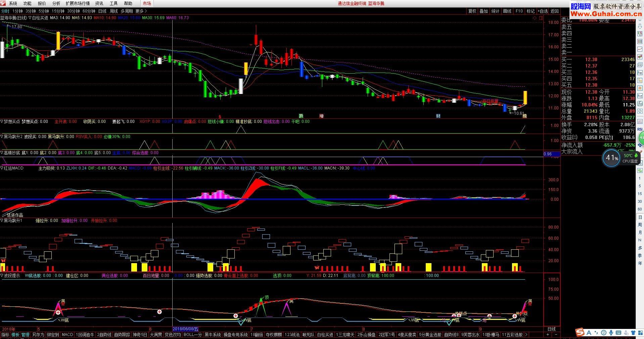Click the checklist report icon in right sidebar
Screen dimensions: 644x339
[640, 34]
